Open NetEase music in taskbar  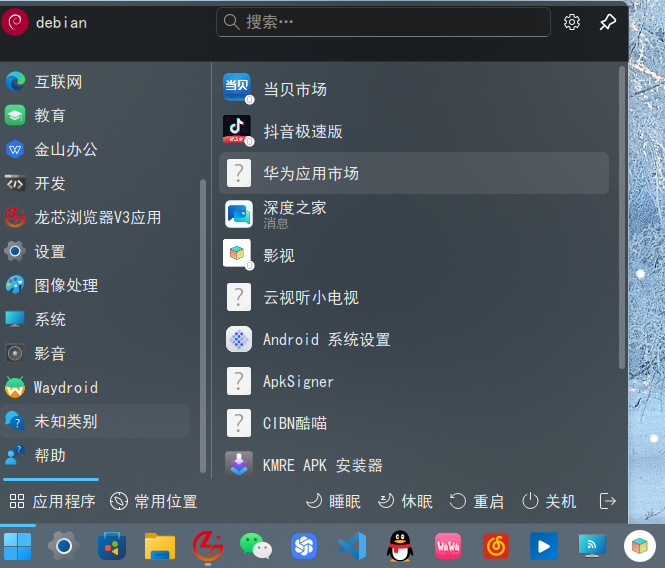tap(496, 546)
